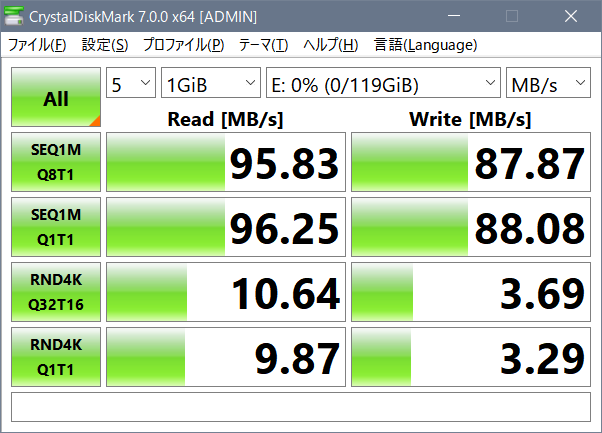Viewport: 602px width, 433px height.
Task: Click the CrystalDiskMark app icon in title bar
Action: pyautogui.click(x=14, y=16)
